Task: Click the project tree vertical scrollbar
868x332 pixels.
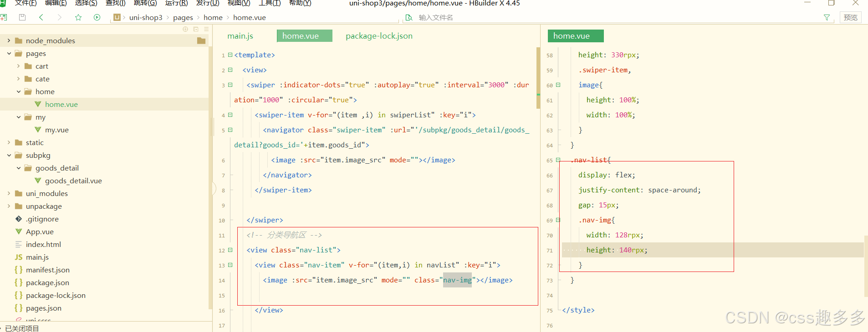Action: [x=210, y=177]
